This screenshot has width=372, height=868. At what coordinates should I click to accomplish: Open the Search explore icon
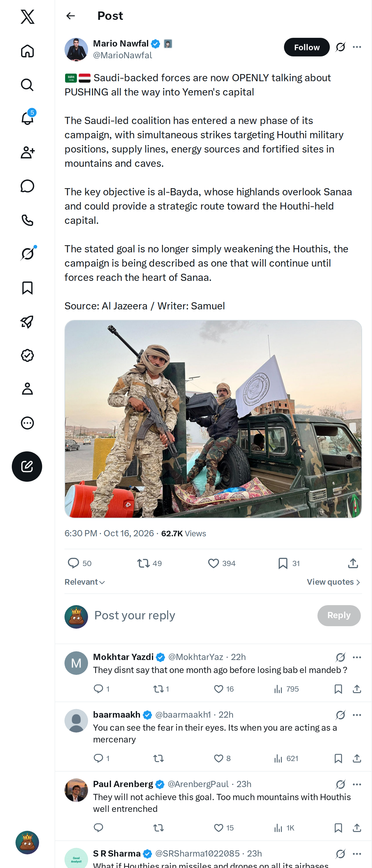(x=27, y=85)
